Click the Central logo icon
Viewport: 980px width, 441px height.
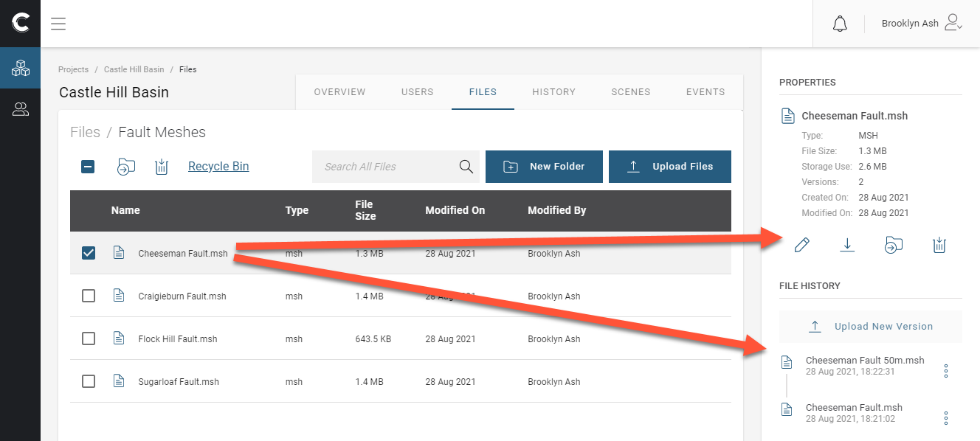pos(21,24)
